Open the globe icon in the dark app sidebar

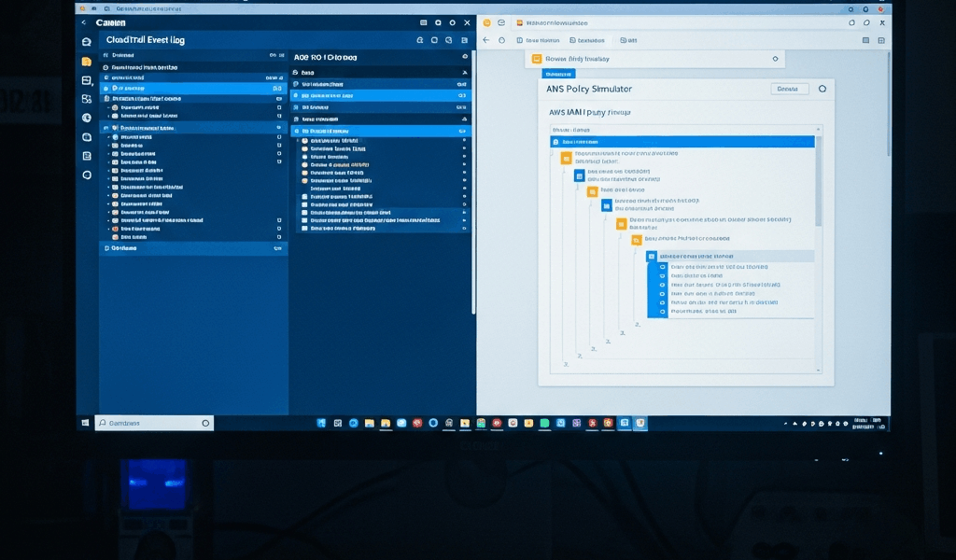[87, 118]
